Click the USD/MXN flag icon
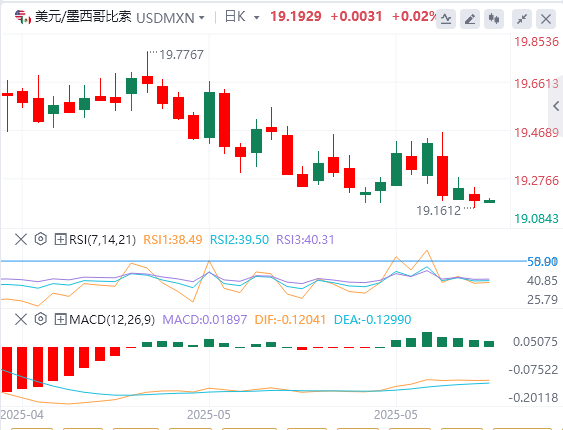563x430 pixels. pos(23,17)
